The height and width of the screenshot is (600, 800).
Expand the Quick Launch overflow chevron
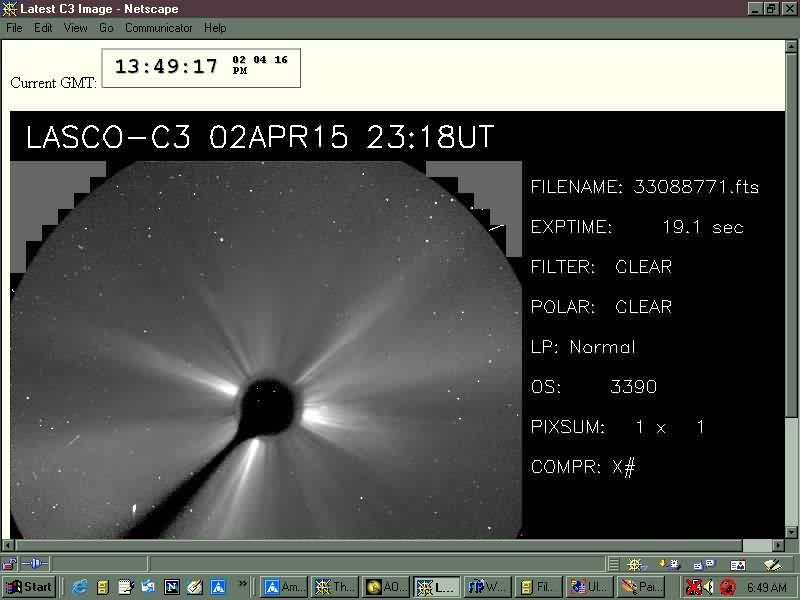point(243,583)
